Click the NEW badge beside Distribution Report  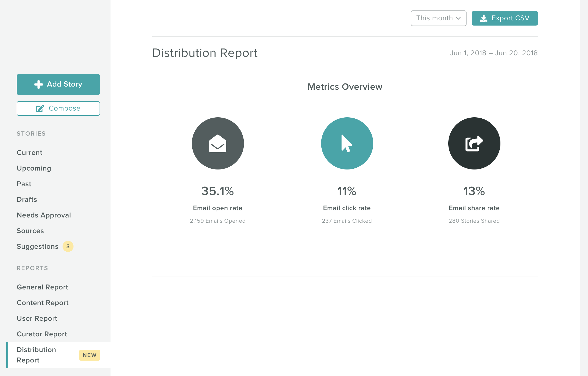click(x=90, y=355)
